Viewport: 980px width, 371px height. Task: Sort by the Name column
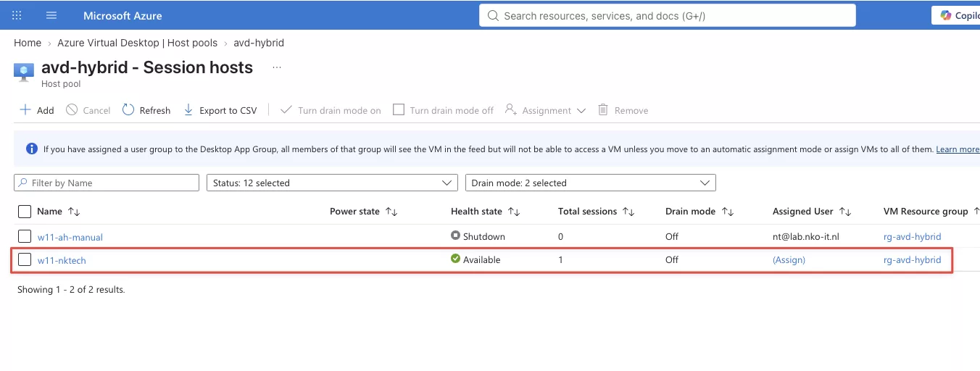click(x=59, y=212)
